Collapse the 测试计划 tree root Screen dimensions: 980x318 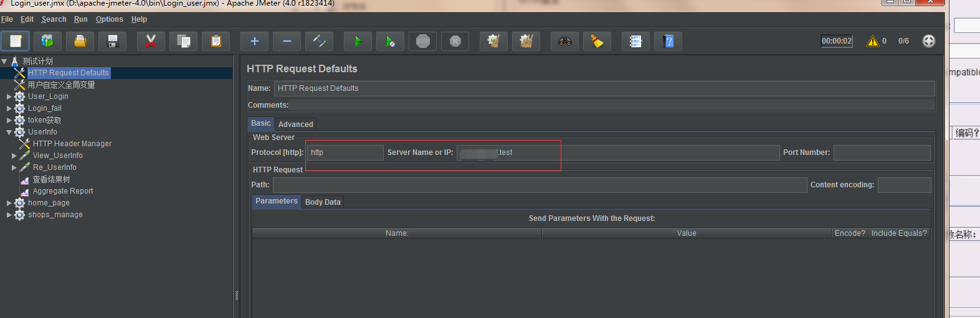(4, 61)
